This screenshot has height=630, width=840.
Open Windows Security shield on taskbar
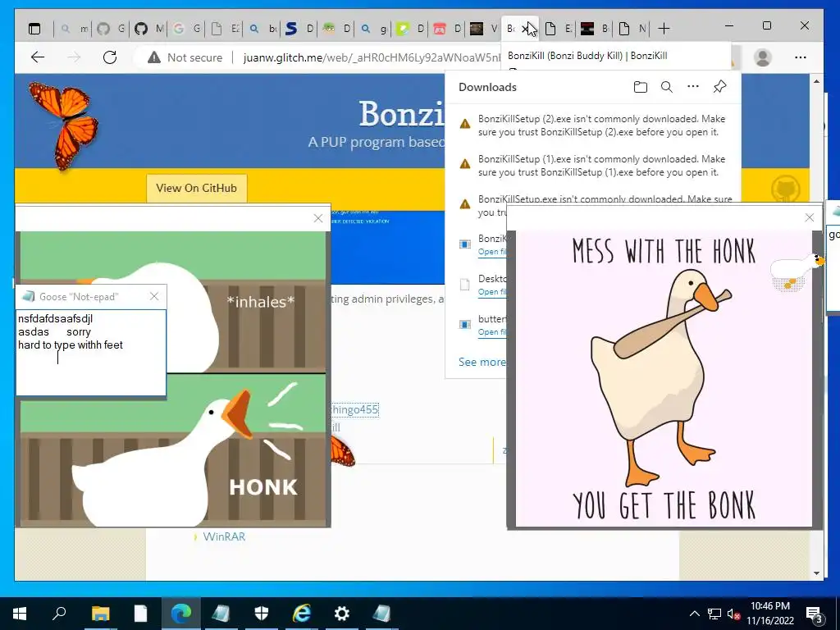click(262, 614)
